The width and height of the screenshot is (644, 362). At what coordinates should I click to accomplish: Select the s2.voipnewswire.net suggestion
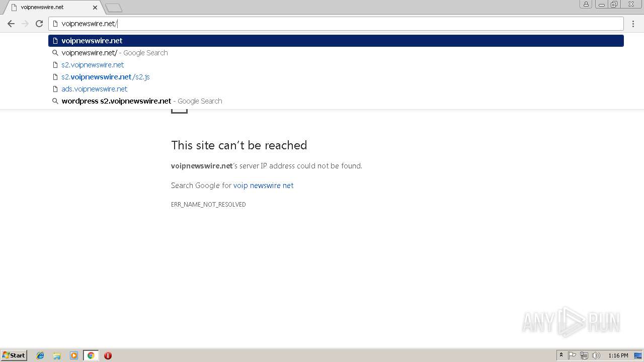[x=336, y=65]
